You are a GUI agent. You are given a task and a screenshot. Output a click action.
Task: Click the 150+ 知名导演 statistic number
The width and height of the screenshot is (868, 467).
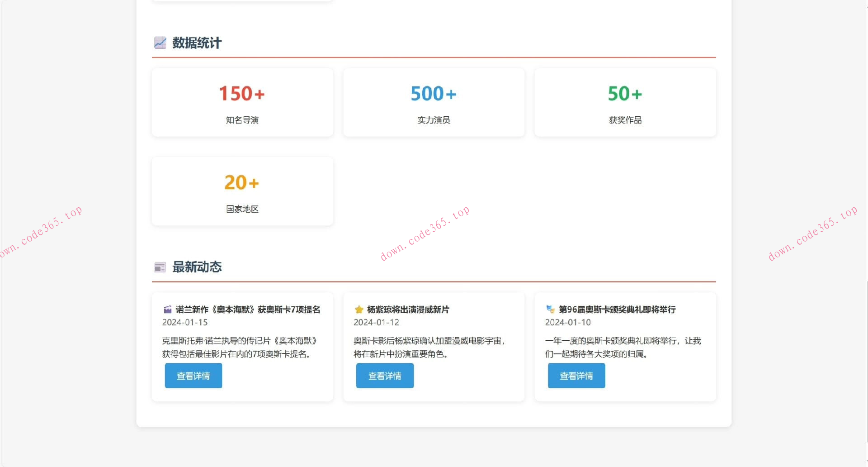pyautogui.click(x=242, y=94)
